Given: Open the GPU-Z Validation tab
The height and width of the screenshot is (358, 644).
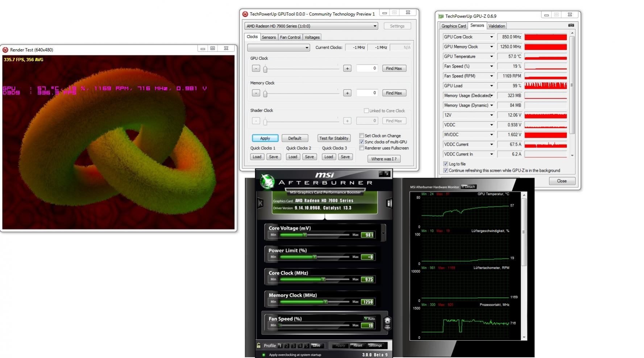Looking at the screenshot, I should click(x=496, y=26).
